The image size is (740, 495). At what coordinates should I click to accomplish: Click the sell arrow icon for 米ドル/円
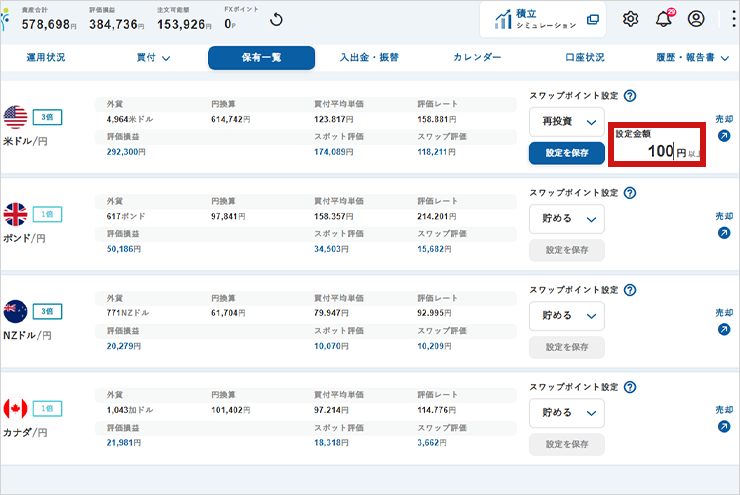(x=724, y=136)
